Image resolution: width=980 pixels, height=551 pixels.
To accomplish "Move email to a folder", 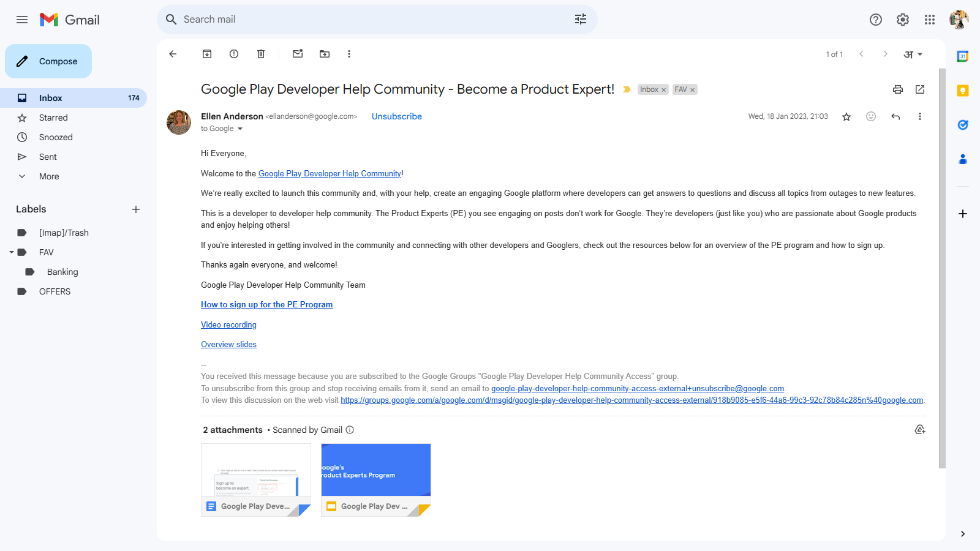I will click(x=325, y=54).
